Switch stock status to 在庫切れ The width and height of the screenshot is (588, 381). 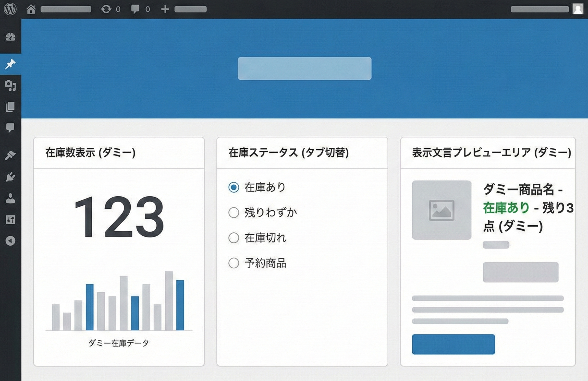pyautogui.click(x=233, y=238)
